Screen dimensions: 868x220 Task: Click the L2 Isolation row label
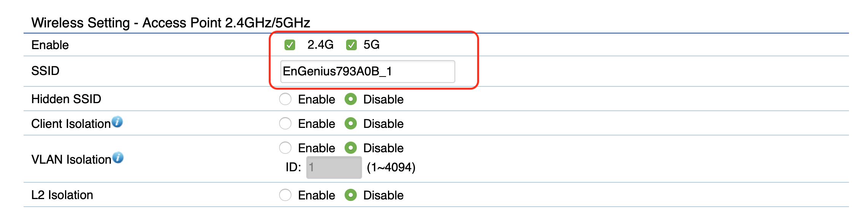tap(62, 195)
